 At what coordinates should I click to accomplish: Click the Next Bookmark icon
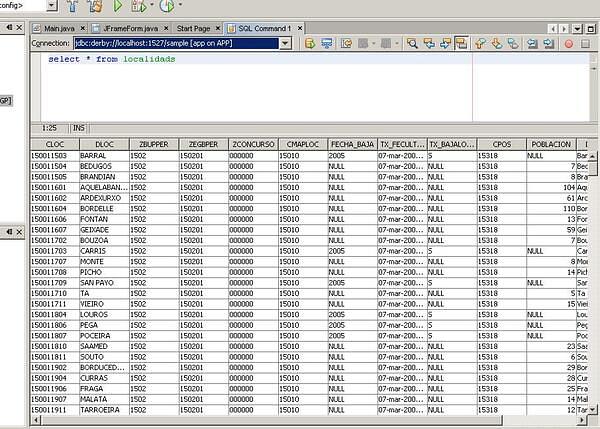(495, 44)
